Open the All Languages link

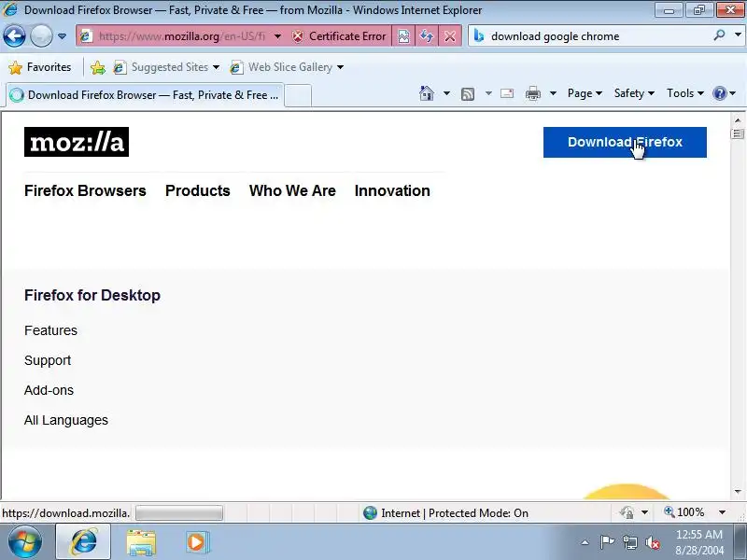[x=66, y=421]
